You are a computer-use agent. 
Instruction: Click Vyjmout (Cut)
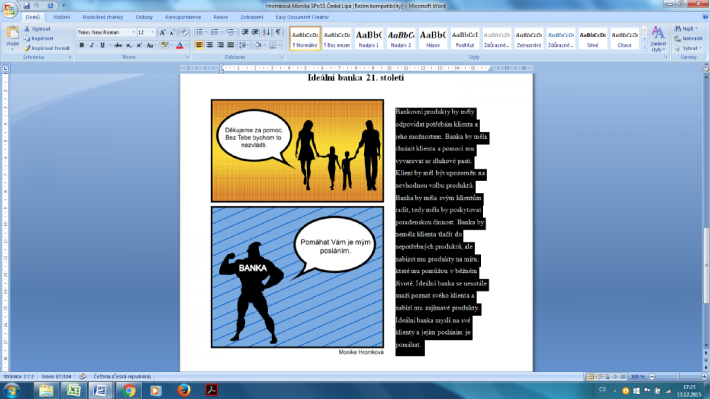tap(37, 29)
